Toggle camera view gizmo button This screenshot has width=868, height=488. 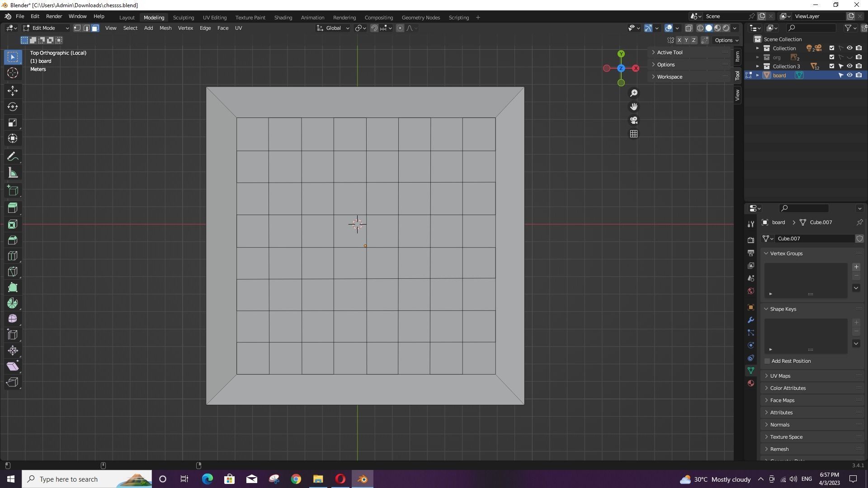634,120
